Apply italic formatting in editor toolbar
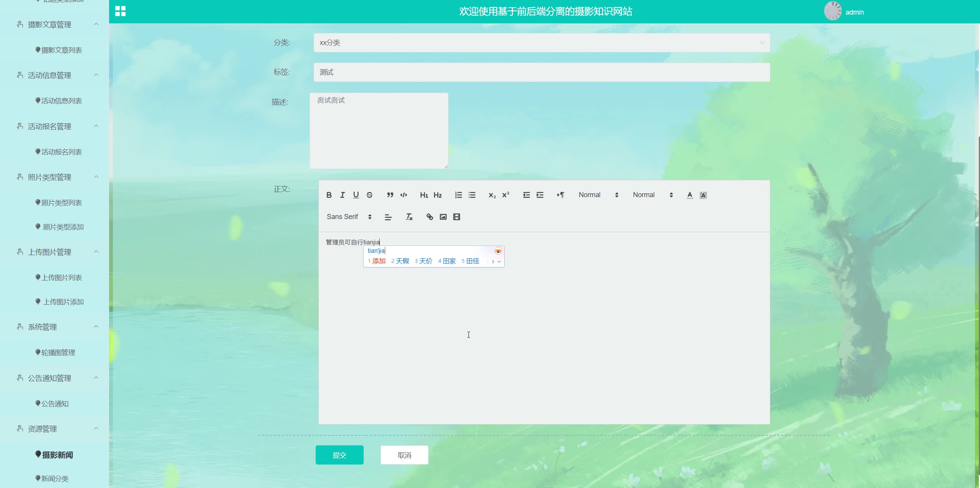Screen dimensions: 980x488 pos(343,195)
